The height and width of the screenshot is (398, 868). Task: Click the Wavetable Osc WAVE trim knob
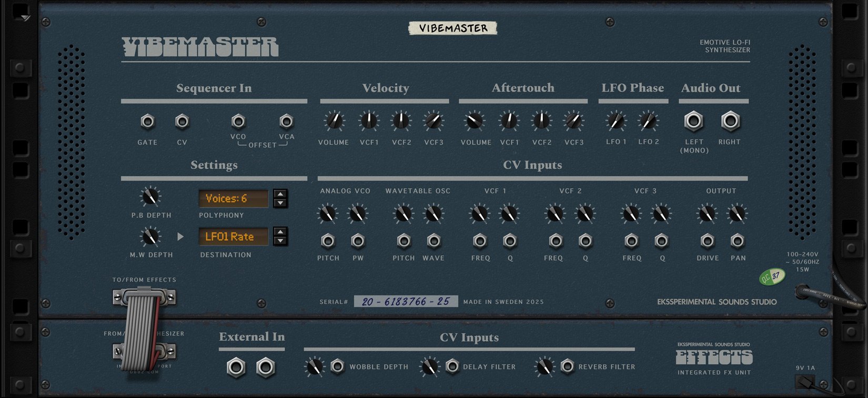tap(433, 214)
